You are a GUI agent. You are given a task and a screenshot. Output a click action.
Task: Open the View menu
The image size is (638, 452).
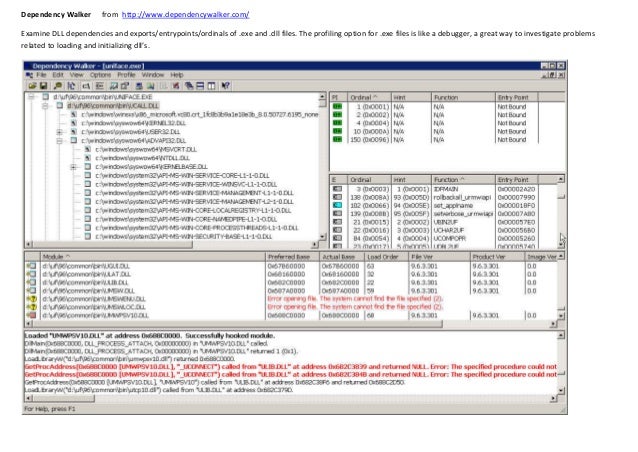coord(76,75)
